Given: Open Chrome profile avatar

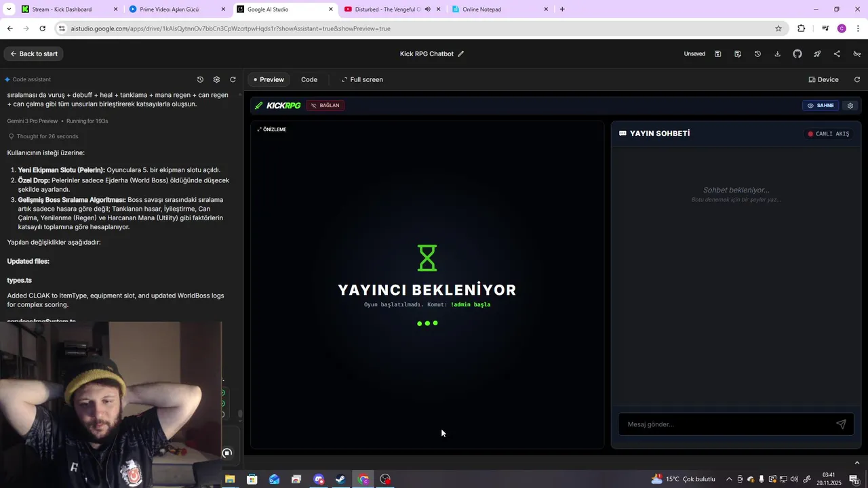Looking at the screenshot, I should pos(842,28).
